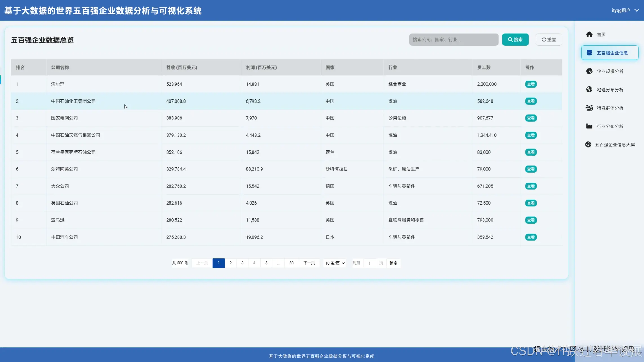Open the 10 条/页 page size dropdown

coord(335,263)
